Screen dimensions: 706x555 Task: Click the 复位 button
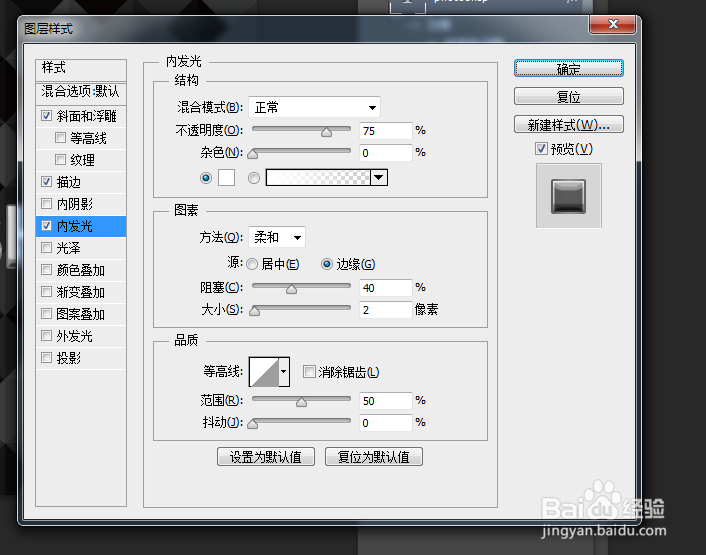click(x=569, y=96)
